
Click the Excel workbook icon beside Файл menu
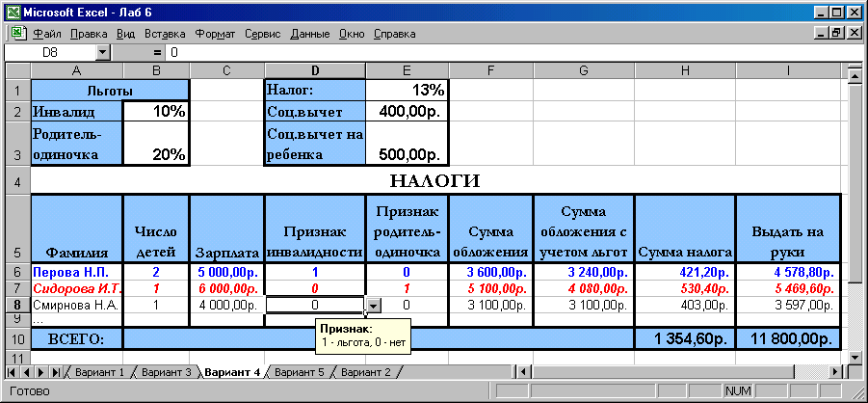(x=19, y=33)
